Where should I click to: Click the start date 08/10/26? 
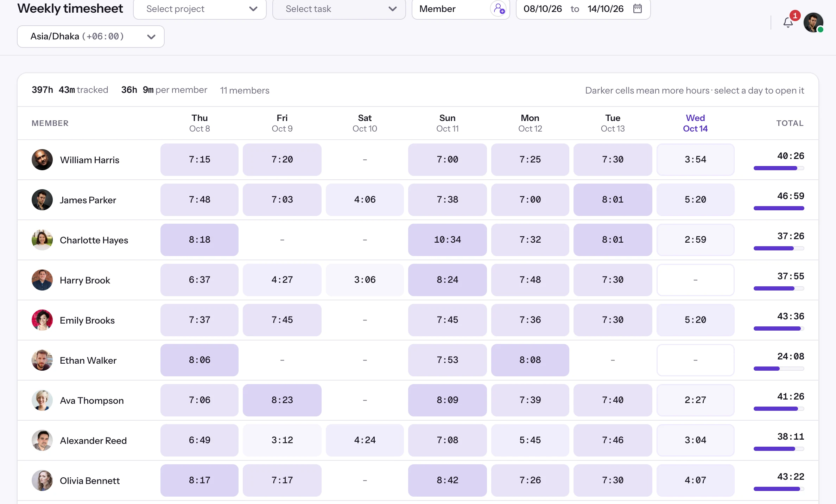tap(543, 9)
